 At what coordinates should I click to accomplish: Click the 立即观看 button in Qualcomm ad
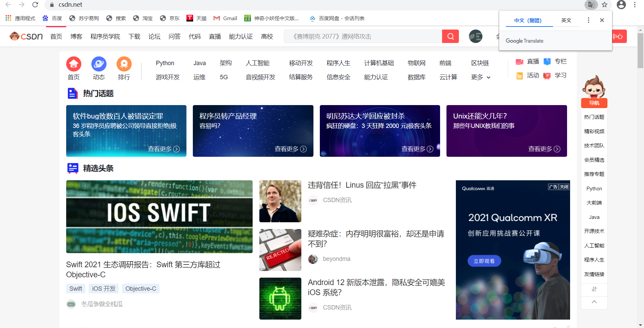(x=484, y=261)
